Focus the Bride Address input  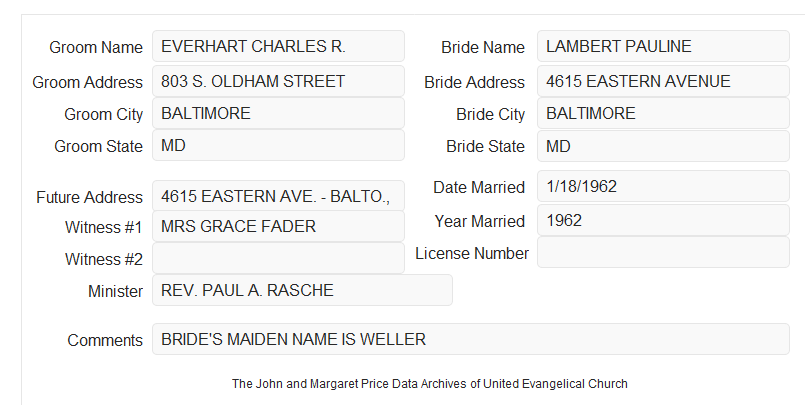[663, 81]
